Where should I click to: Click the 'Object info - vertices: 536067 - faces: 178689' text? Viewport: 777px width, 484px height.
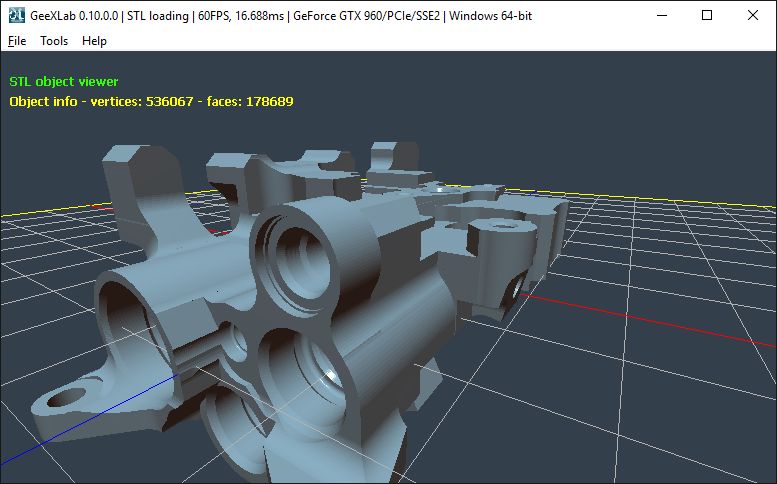[151, 102]
